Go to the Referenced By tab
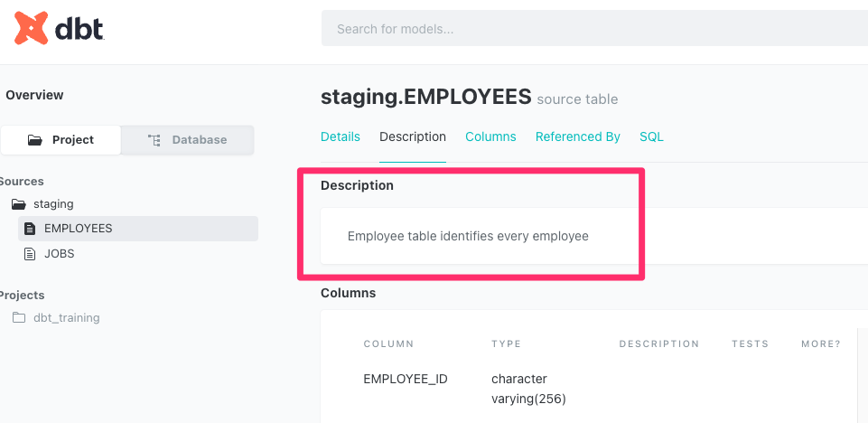 578,136
